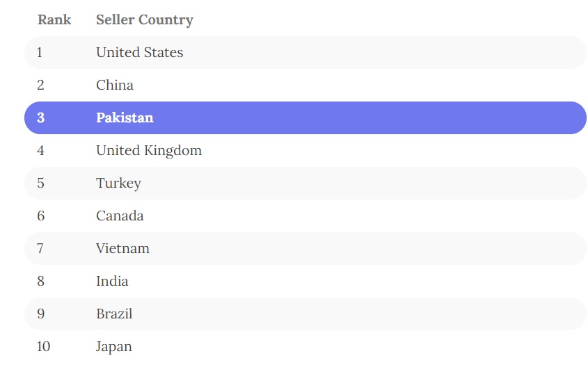Click the China country cell
This screenshot has height=365, width=588.
coord(115,85)
